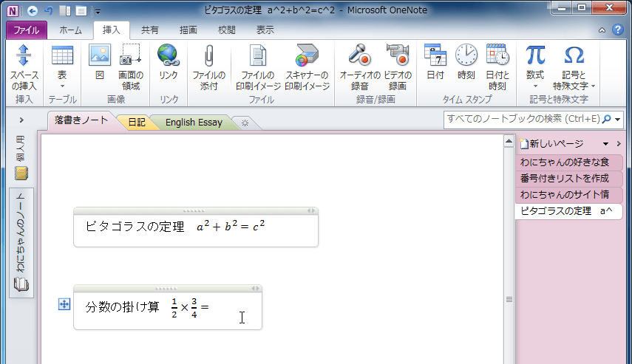This screenshot has height=364, width=632.
Task: Open the Table (表) dropdown arrow
Action: [x=62, y=86]
